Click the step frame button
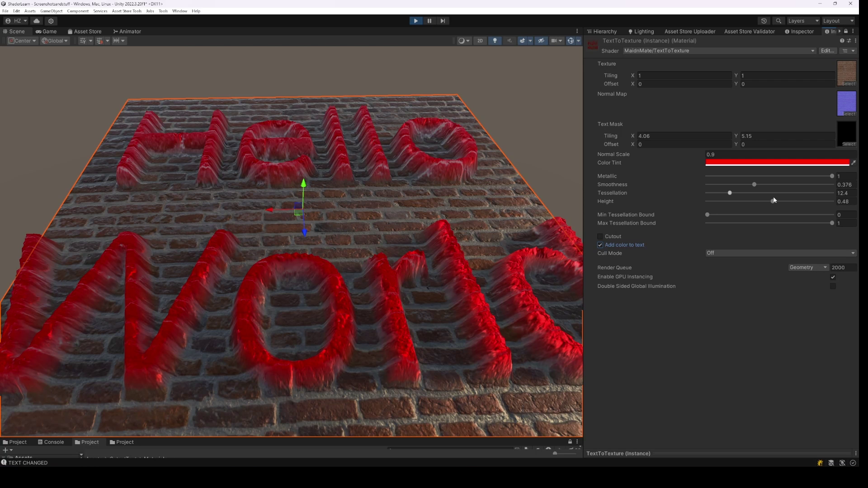The height and width of the screenshot is (488, 868). click(x=443, y=21)
